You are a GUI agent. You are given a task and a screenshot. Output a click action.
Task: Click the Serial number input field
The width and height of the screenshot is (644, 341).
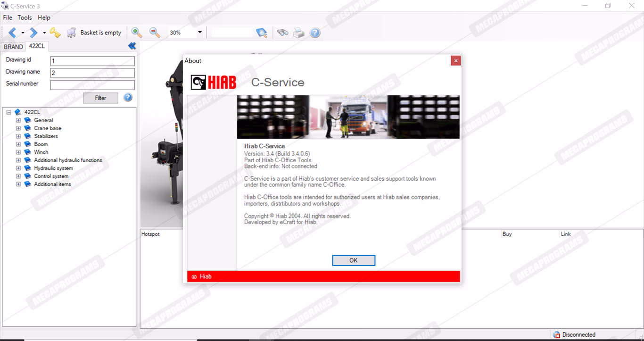pos(92,85)
